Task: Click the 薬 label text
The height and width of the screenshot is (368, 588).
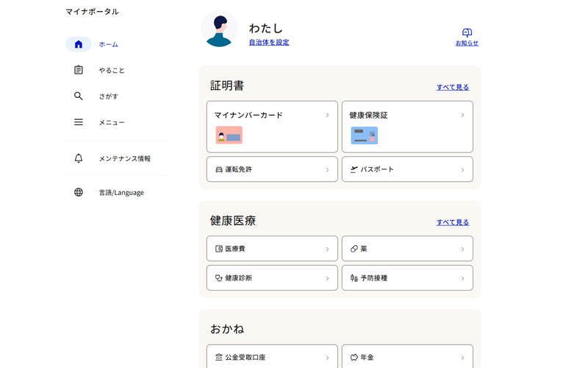Action: 364,249
